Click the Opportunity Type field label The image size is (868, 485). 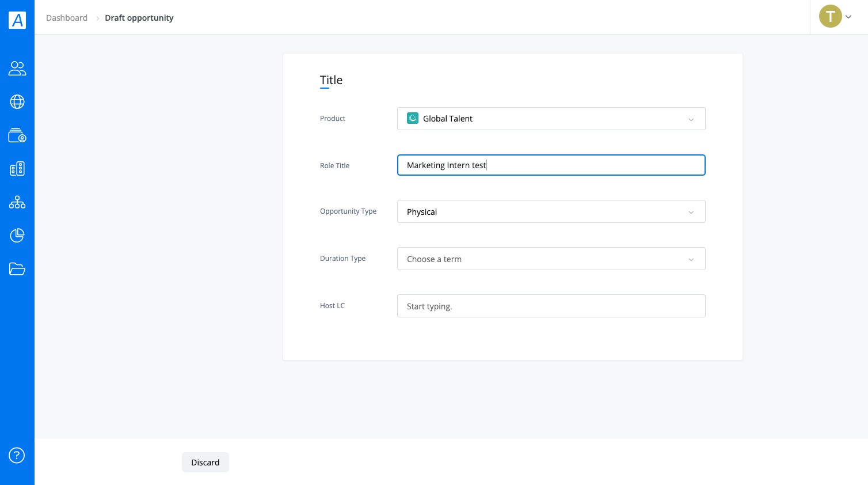click(348, 211)
